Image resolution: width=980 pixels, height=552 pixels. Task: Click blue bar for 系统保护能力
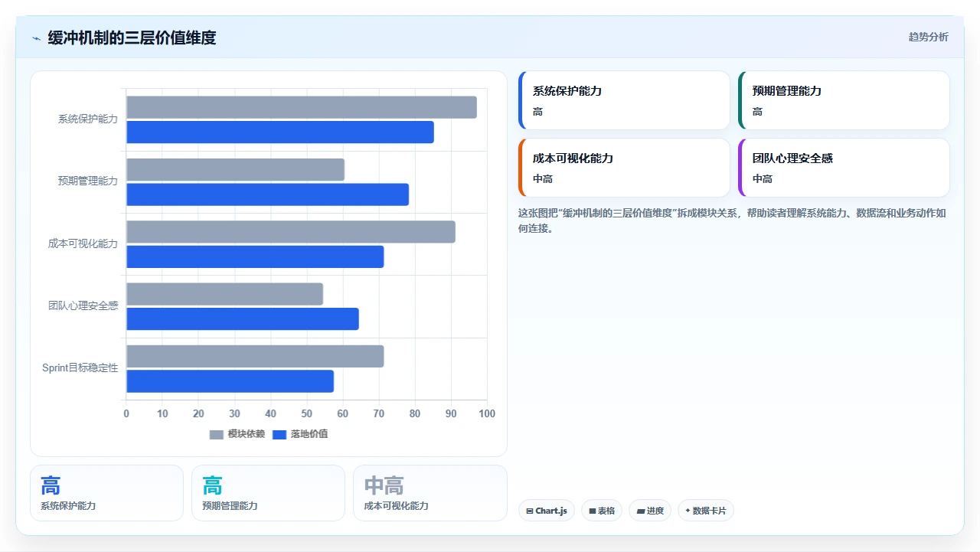(280, 132)
